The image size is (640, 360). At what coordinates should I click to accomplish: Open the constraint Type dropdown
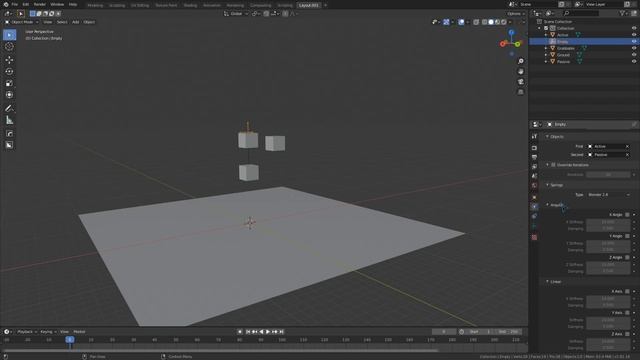point(608,195)
